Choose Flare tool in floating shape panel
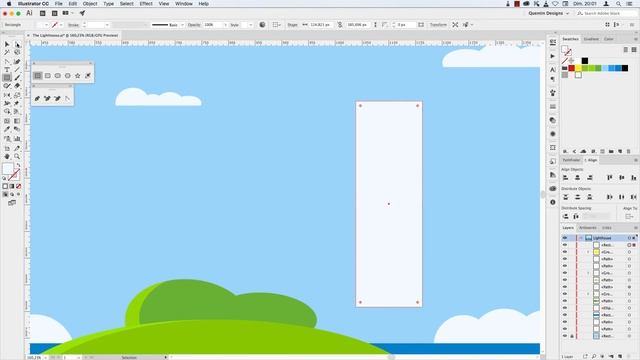Screen dimensions: 640x360 point(87,76)
